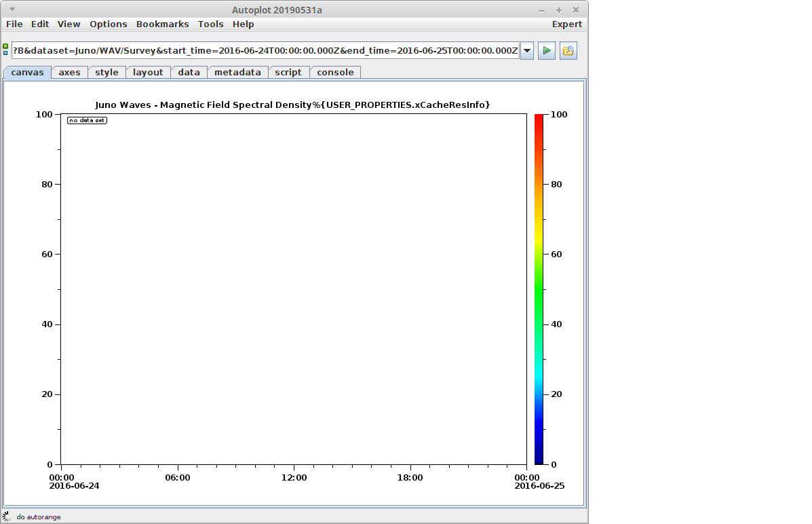Open the Help menu
This screenshot has height=524, width=812.
244,24
